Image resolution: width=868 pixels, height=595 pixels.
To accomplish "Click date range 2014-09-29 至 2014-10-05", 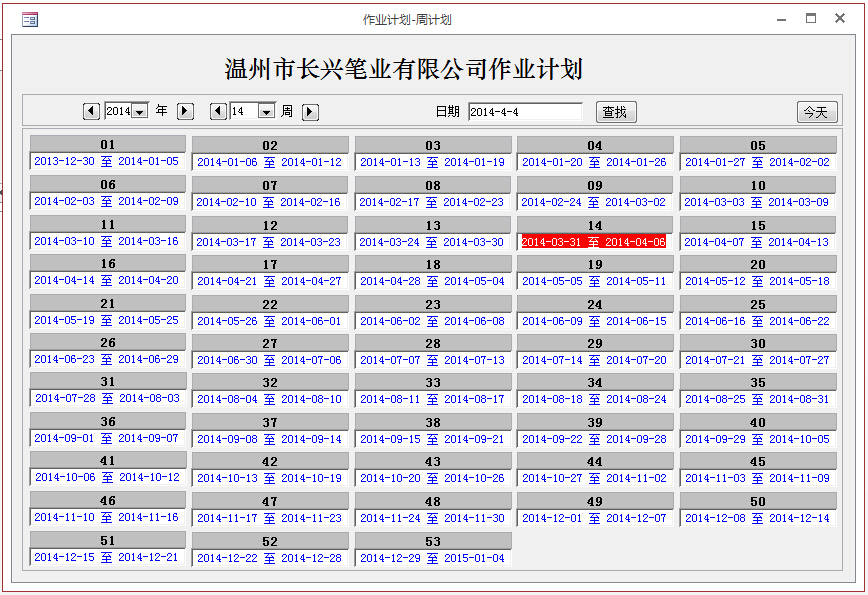I will [757, 439].
